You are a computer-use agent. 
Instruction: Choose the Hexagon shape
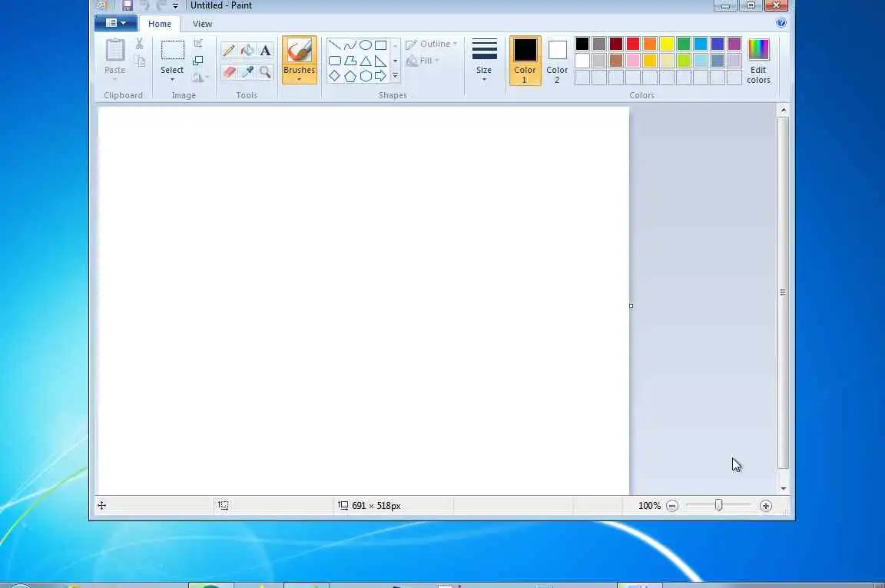point(365,75)
